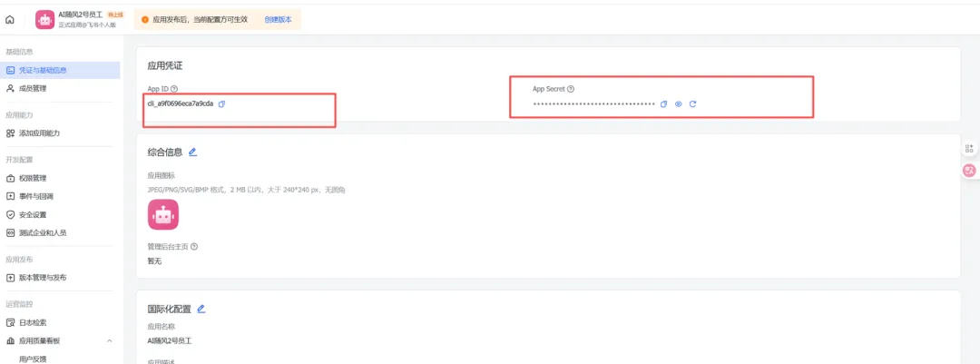Open the pink translate floating button
This screenshot has width=980, height=364.
(x=969, y=170)
